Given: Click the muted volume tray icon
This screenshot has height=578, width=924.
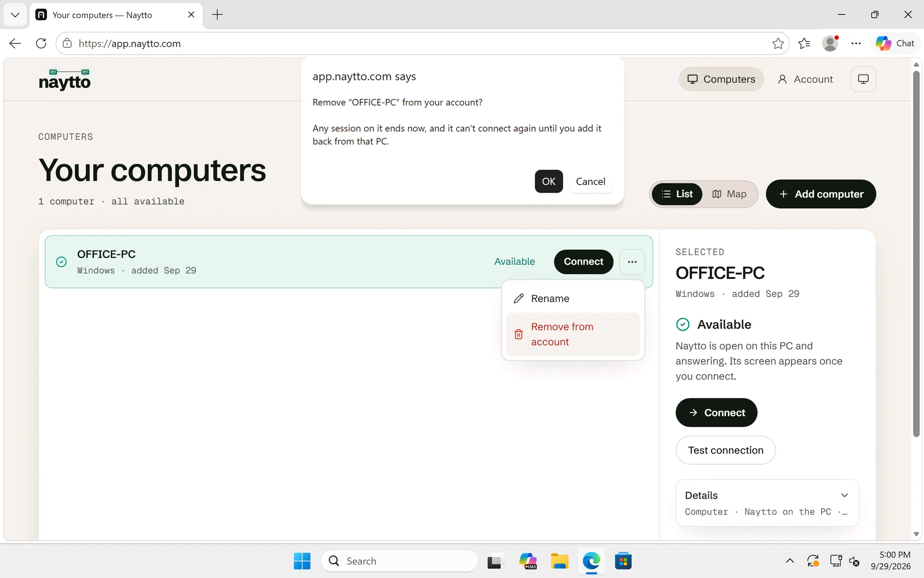Looking at the screenshot, I should pyautogui.click(x=855, y=561).
